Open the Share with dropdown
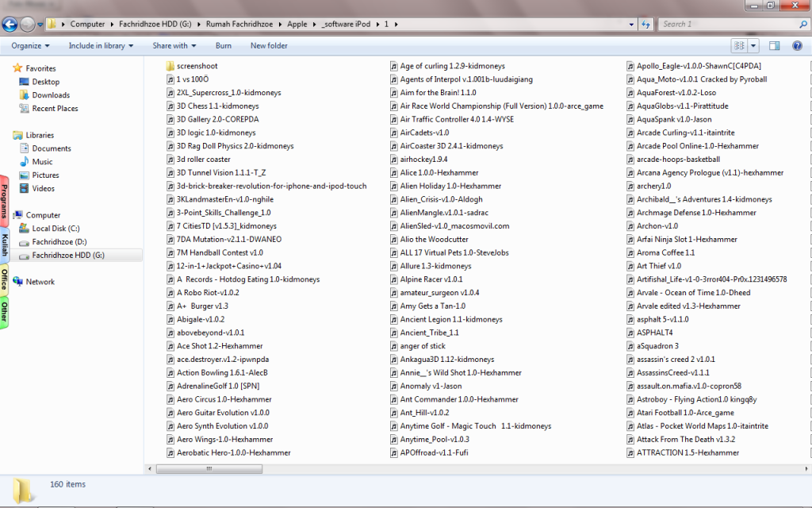The width and height of the screenshot is (812, 508). point(174,45)
